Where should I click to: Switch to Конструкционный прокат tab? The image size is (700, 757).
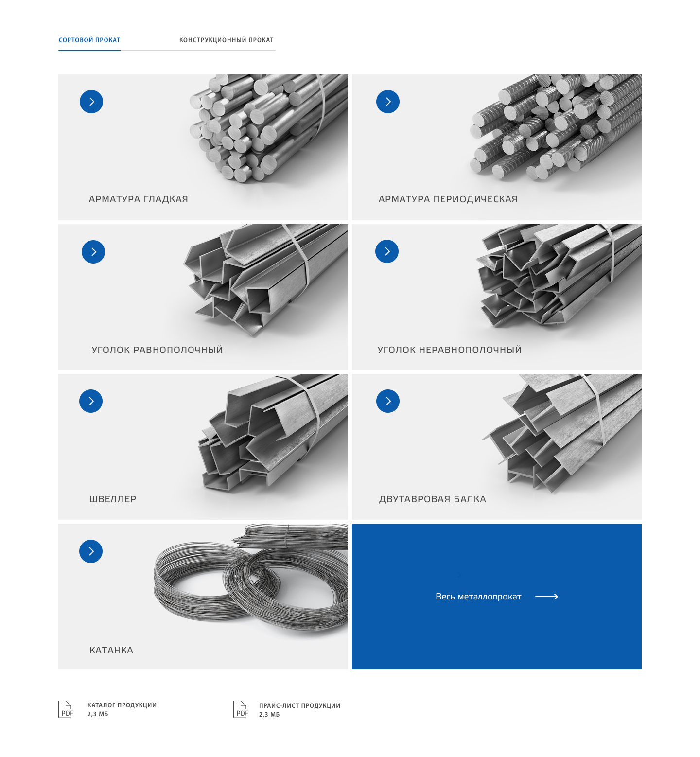pos(227,40)
